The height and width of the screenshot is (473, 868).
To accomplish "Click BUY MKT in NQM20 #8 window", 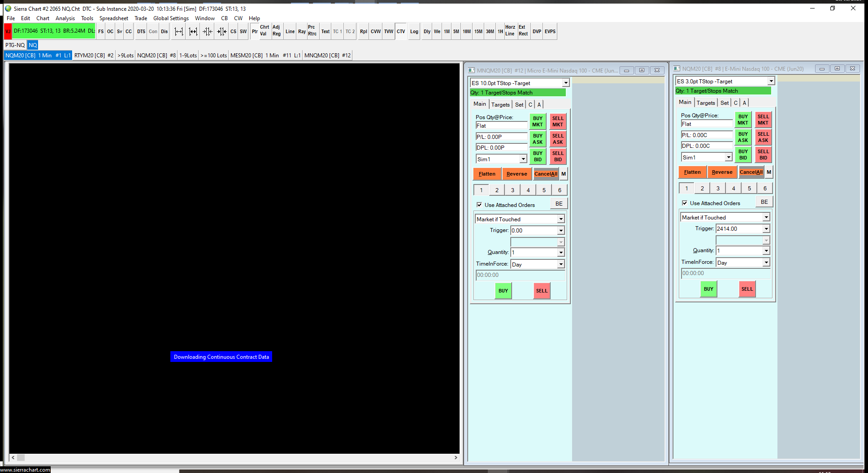I will click(x=743, y=120).
